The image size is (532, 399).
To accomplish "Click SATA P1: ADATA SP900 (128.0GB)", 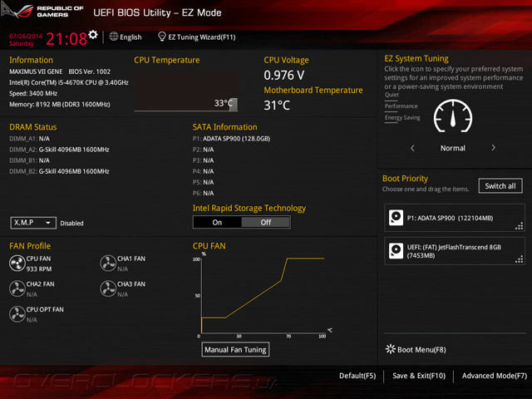I will (x=231, y=139).
